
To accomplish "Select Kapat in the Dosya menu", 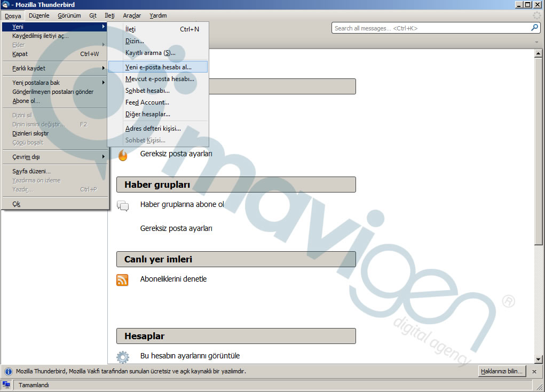I will coord(54,54).
